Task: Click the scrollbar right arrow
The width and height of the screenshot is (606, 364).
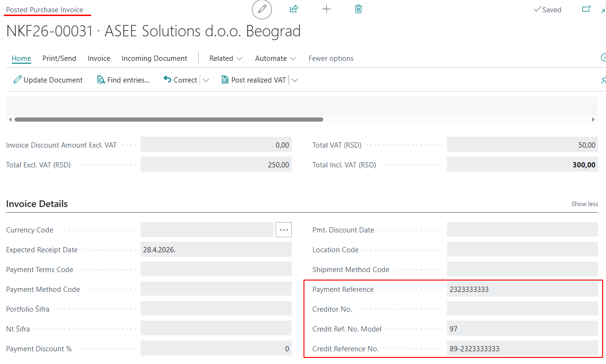Action: tap(593, 120)
